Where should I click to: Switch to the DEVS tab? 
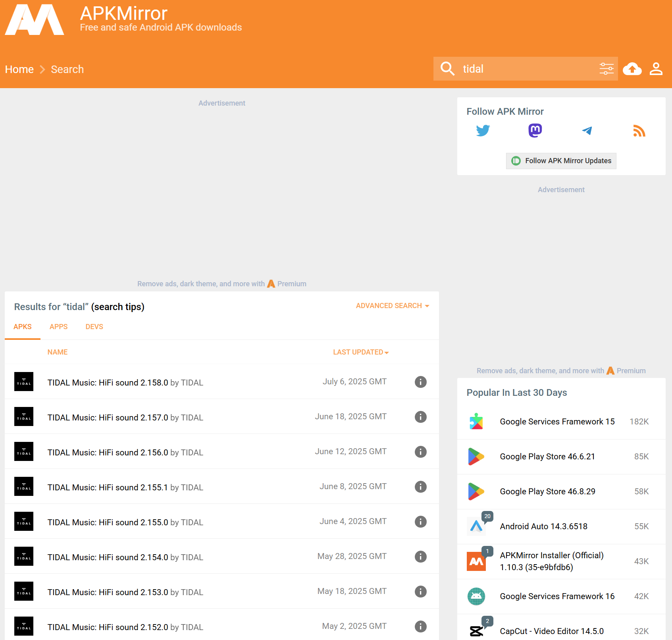pos(94,327)
